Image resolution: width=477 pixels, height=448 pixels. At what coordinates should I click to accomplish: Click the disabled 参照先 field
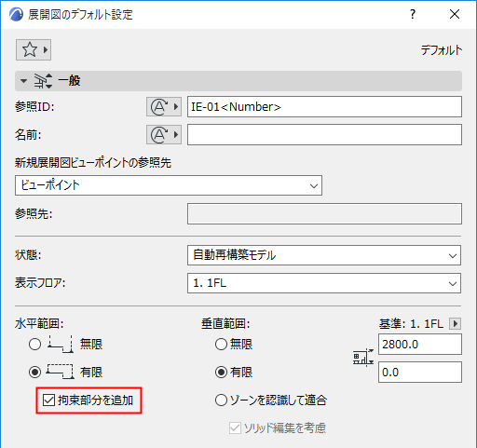pos(324,213)
